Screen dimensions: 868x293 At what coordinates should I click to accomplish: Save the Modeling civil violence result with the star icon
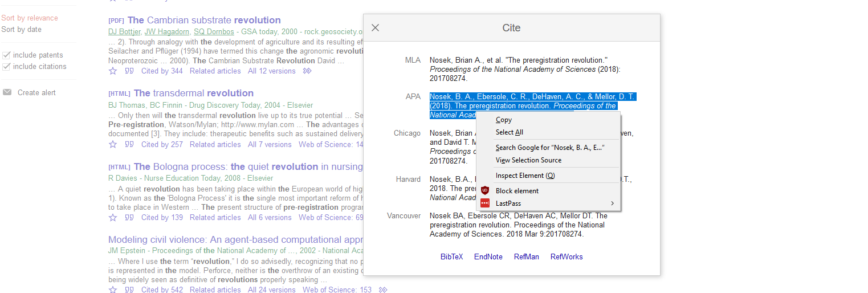pyautogui.click(x=113, y=290)
